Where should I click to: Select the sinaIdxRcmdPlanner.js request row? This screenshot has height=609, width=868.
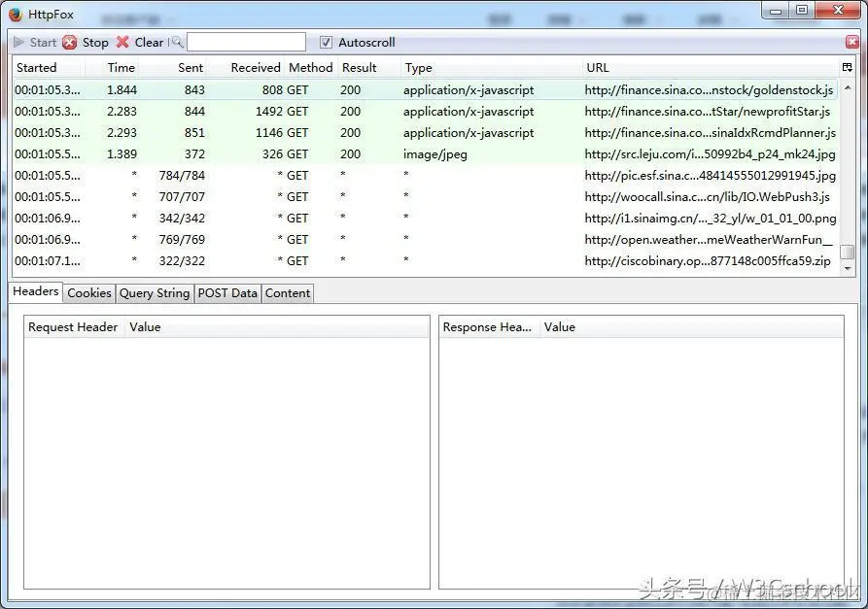point(425,133)
